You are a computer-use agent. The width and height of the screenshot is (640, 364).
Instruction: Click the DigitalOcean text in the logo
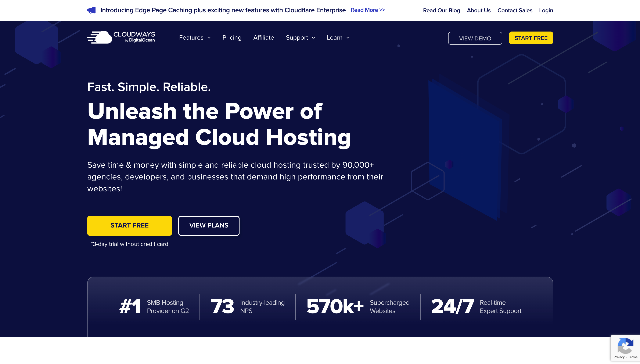tap(141, 40)
